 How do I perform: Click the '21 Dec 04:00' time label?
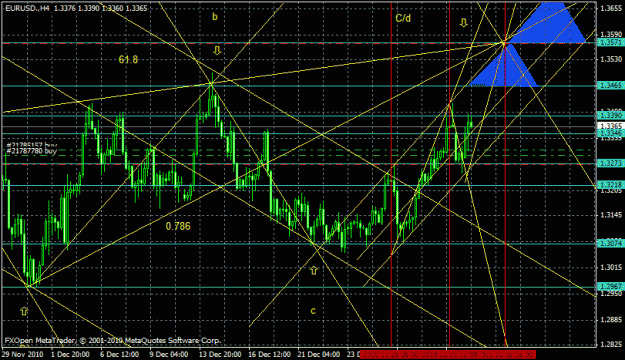pos(319,354)
